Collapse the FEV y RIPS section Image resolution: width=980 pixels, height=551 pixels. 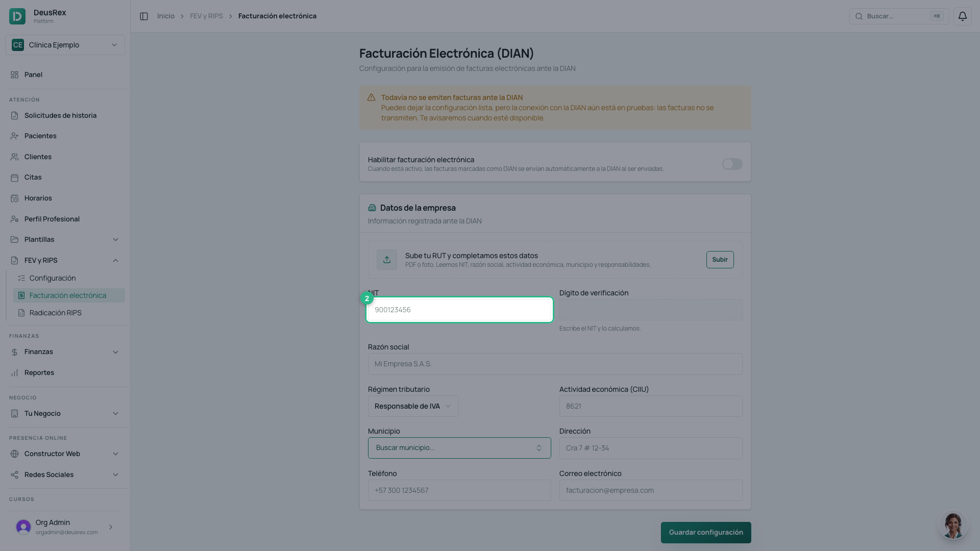point(65,261)
